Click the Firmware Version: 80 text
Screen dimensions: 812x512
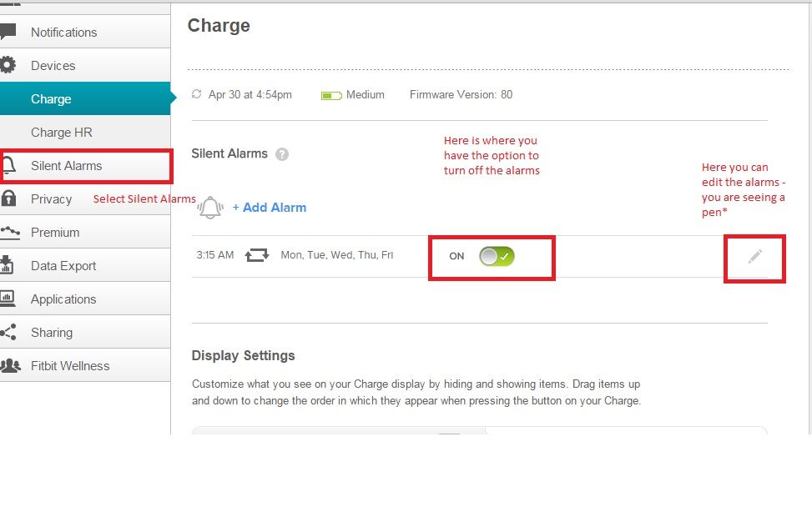coord(461,95)
